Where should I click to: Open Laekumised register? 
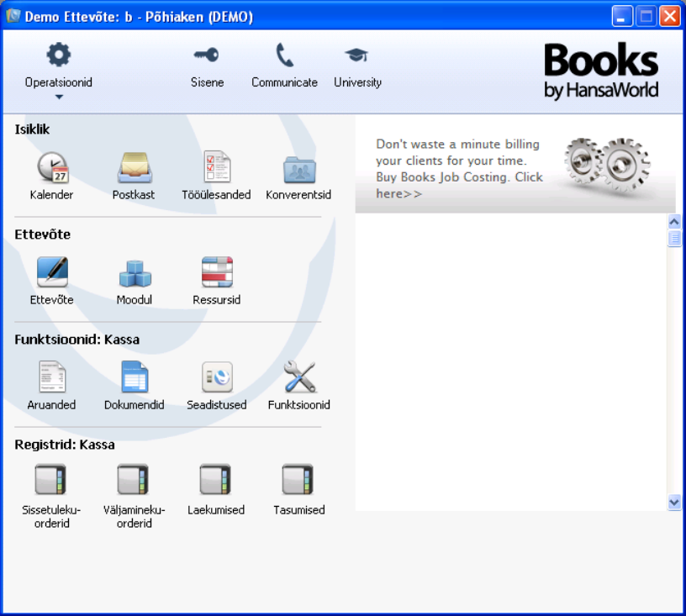215,479
